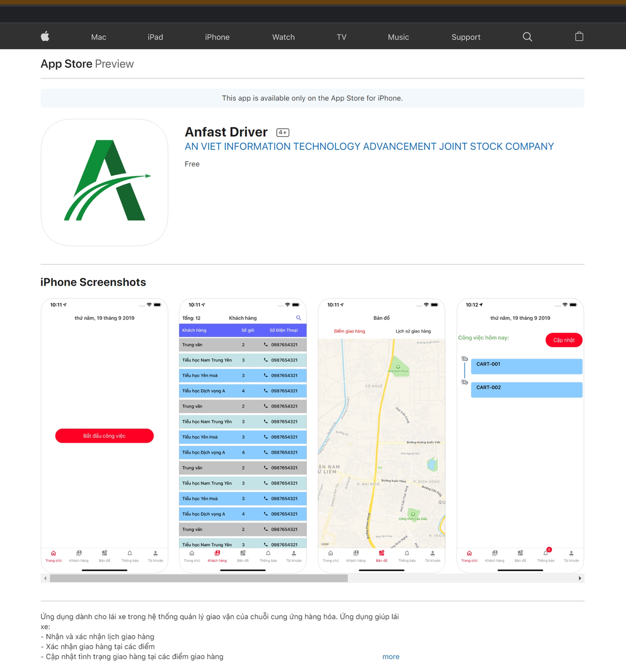This screenshot has width=626, height=672.
Task: Click the 'iPhone Screenshots' heading
Action: [x=93, y=282]
